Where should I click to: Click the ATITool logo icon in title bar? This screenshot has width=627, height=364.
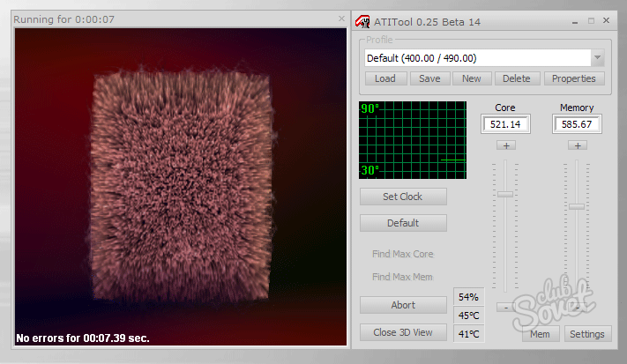click(362, 21)
